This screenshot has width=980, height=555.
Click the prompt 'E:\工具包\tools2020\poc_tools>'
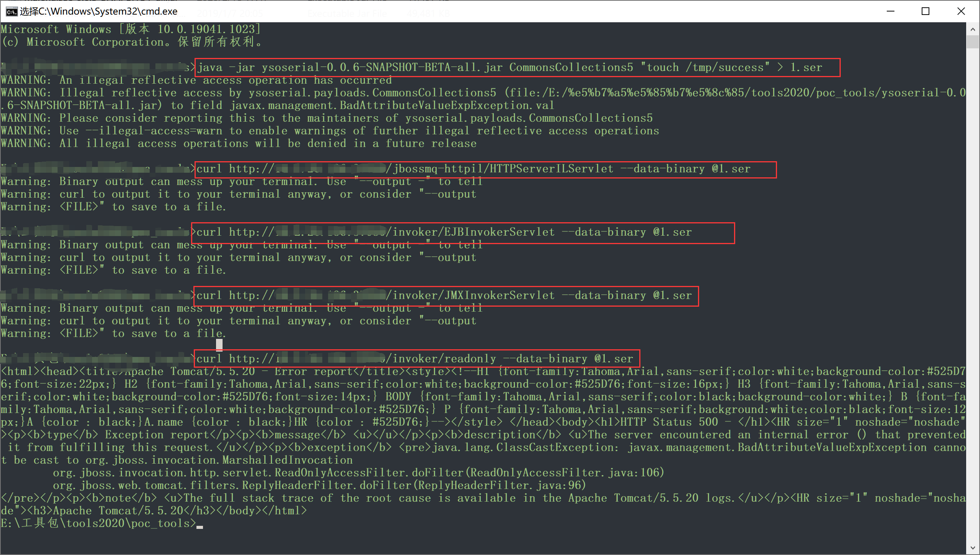pos(98,524)
